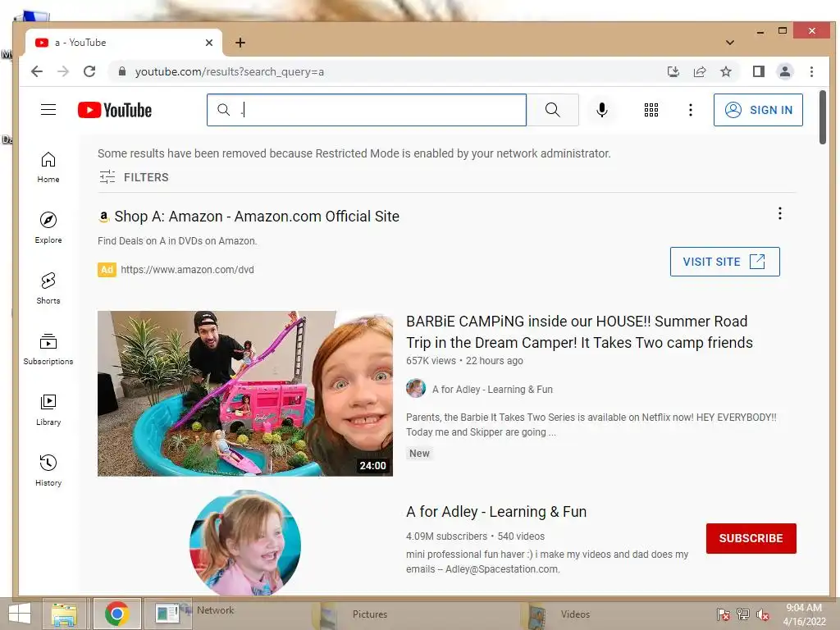Toggle the browser side panel
This screenshot has height=630, width=840.
759,71
